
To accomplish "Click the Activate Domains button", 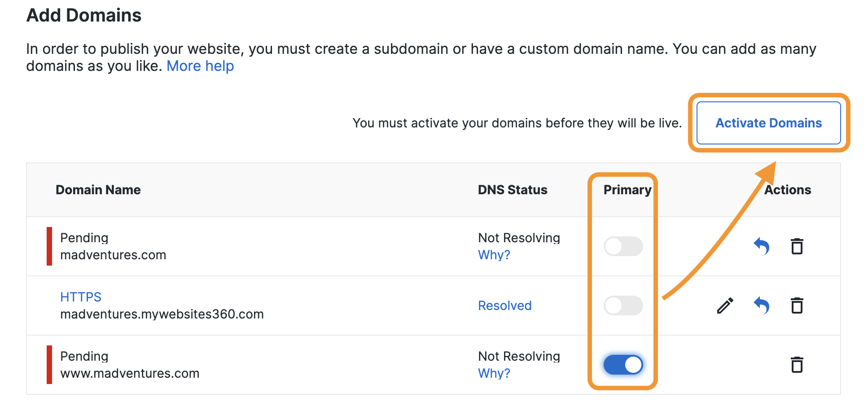I will tap(768, 123).
